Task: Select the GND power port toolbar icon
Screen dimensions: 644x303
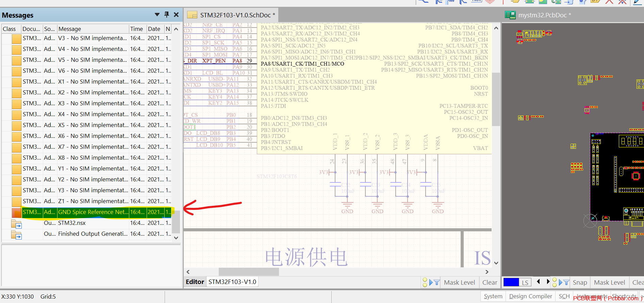Action: pyautogui.click(x=490, y=2)
